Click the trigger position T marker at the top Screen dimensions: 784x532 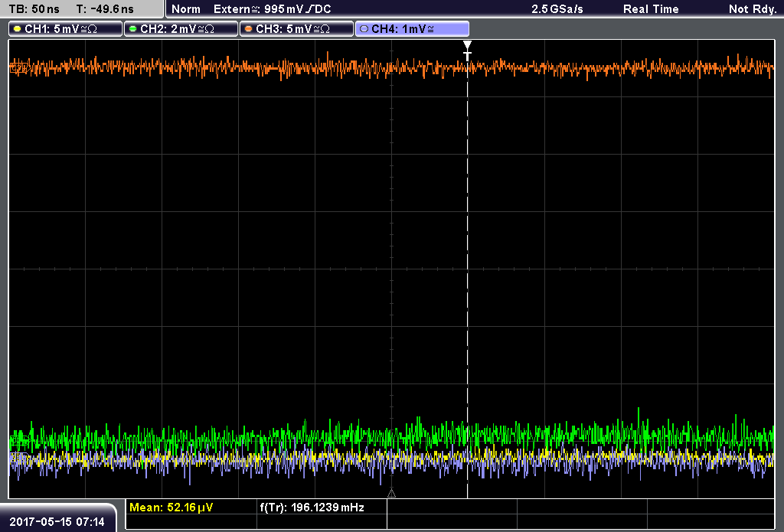467,51
